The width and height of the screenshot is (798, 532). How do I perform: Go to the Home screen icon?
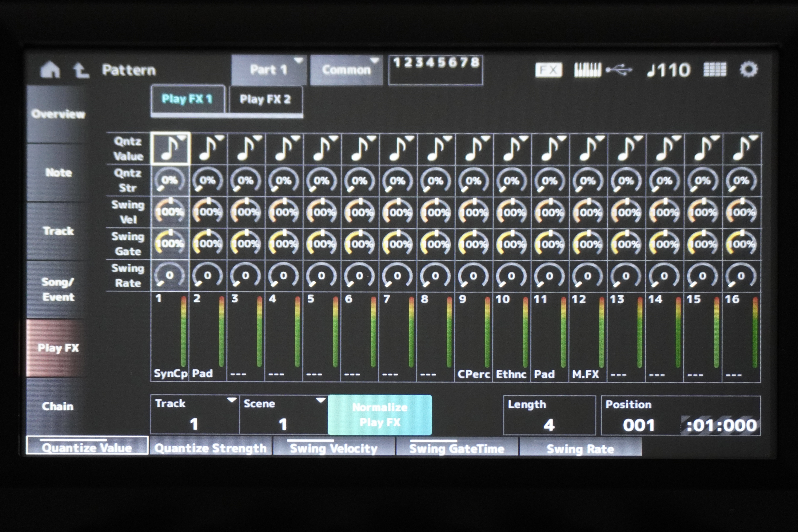click(x=50, y=70)
